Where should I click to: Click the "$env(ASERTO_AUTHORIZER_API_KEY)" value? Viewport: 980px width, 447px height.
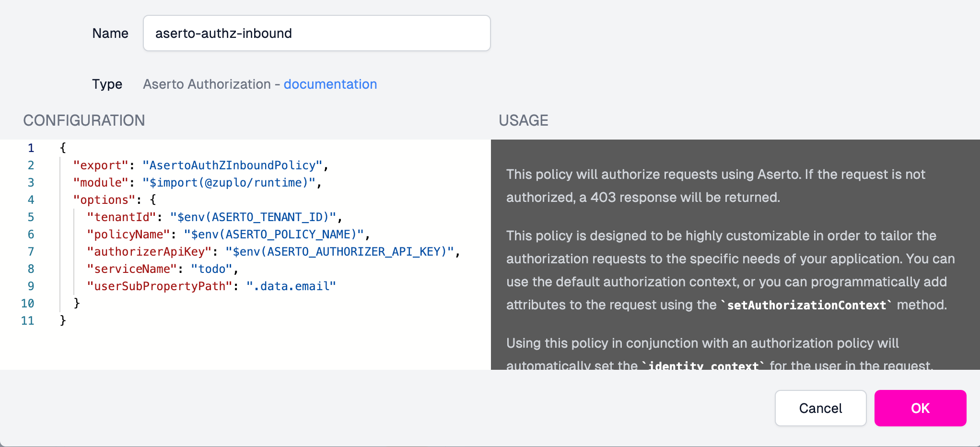(x=340, y=252)
